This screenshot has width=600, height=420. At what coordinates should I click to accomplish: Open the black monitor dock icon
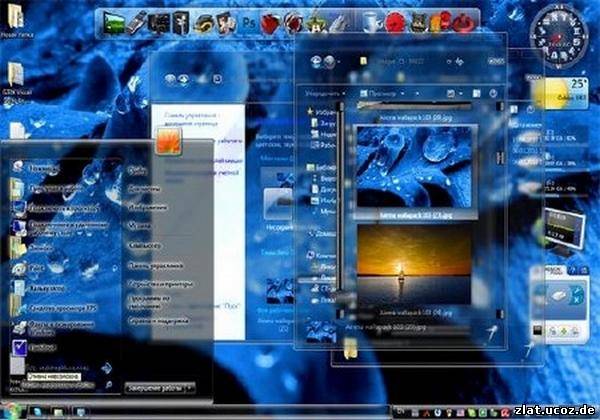pos(159,23)
